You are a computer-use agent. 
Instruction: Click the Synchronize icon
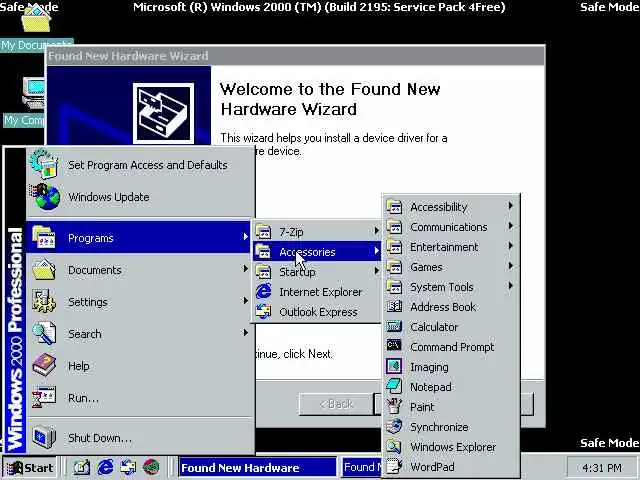394,426
